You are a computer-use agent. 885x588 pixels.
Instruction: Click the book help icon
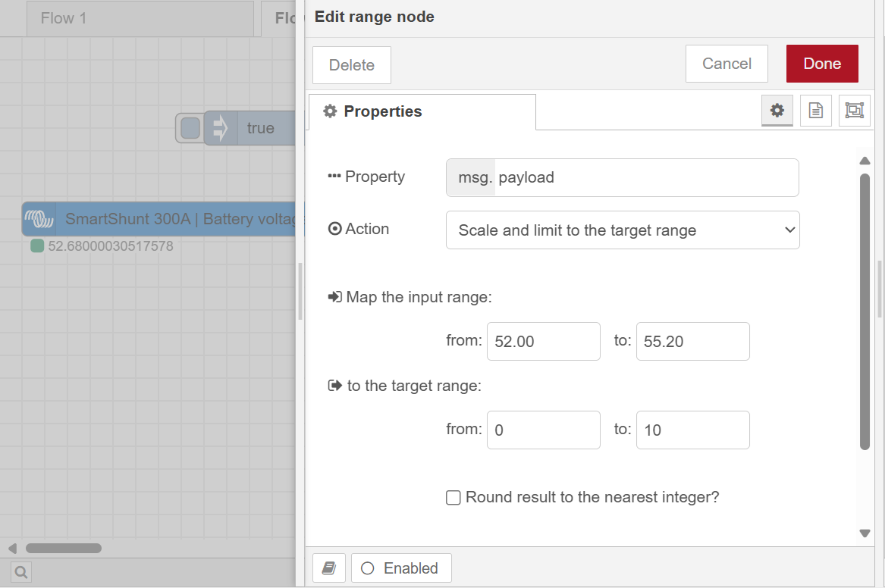(329, 568)
